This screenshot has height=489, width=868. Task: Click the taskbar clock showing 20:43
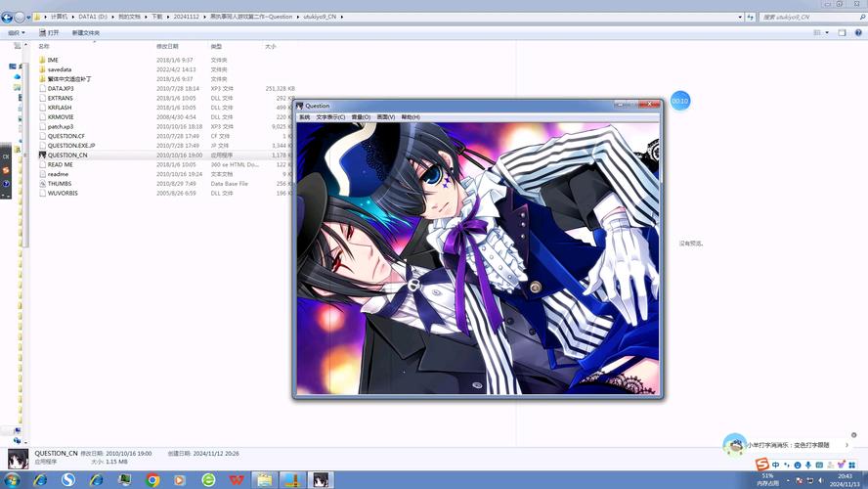click(x=845, y=479)
